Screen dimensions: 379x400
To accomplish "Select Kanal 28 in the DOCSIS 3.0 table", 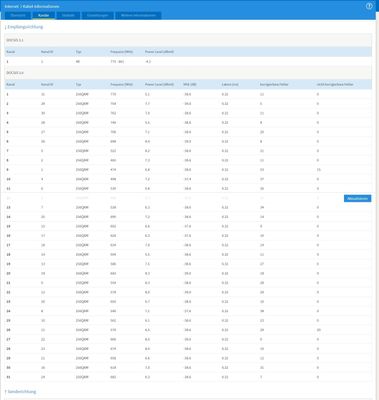I will click(188, 349).
